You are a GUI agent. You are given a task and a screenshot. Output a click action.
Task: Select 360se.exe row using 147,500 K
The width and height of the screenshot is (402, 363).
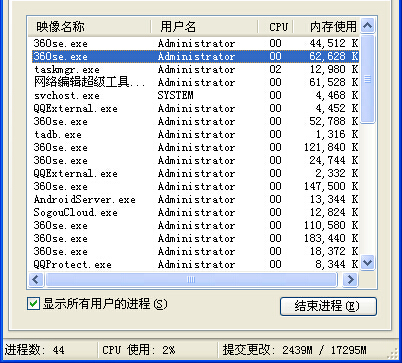coord(195,186)
